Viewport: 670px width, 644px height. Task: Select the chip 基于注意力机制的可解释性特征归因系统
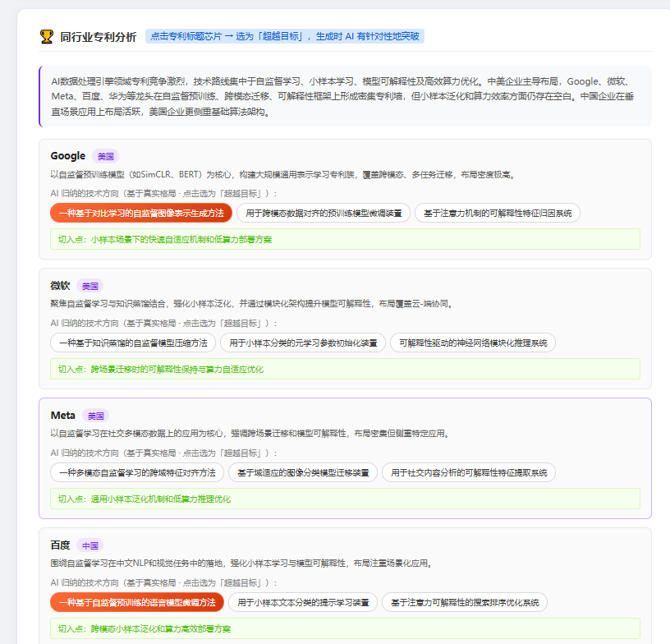(x=498, y=213)
